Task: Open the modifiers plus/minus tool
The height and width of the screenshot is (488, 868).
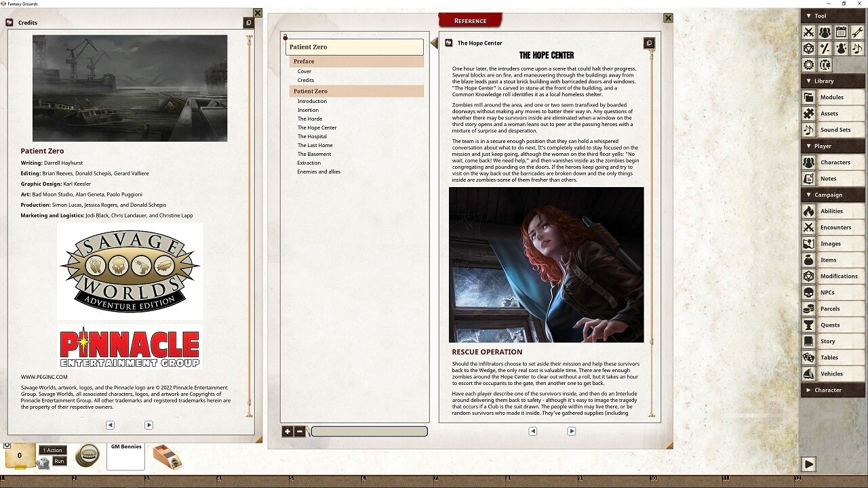Action: [824, 48]
